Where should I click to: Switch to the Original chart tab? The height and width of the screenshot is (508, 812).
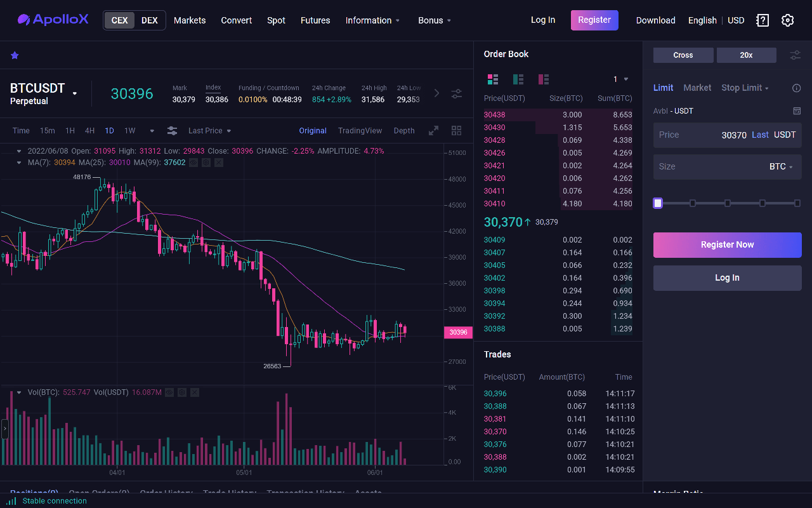point(313,131)
